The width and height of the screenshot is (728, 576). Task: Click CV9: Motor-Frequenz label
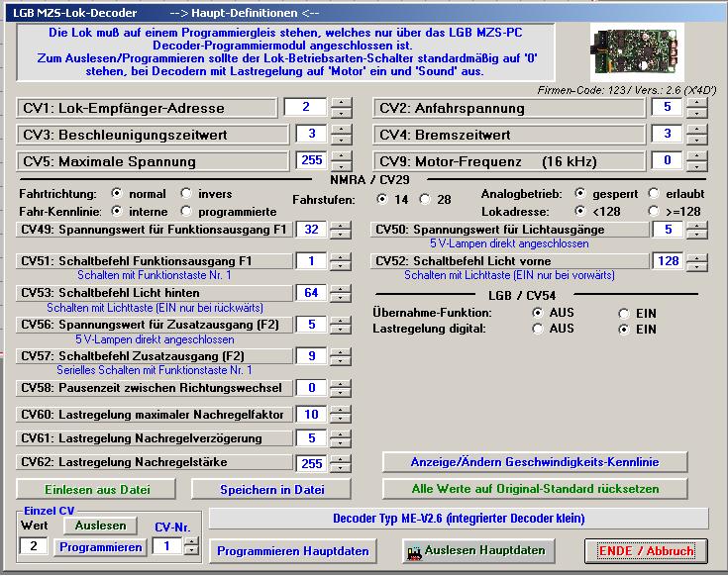click(x=509, y=161)
